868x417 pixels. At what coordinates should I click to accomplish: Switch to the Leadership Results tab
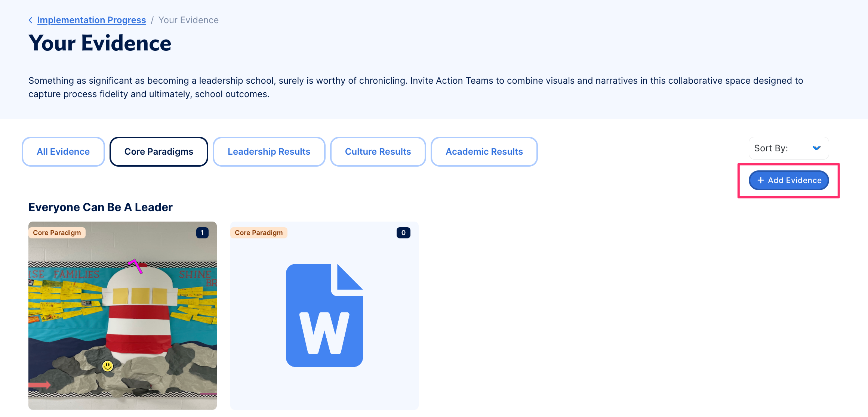(269, 152)
